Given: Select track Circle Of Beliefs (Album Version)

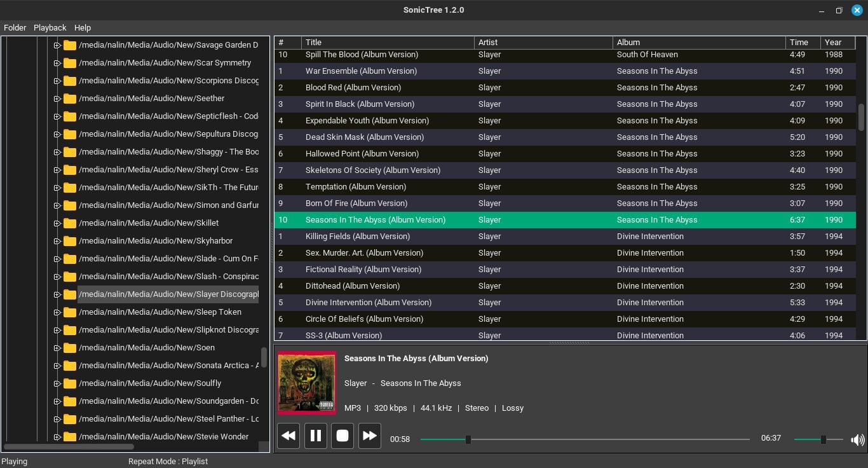Looking at the screenshot, I should coord(566,319).
